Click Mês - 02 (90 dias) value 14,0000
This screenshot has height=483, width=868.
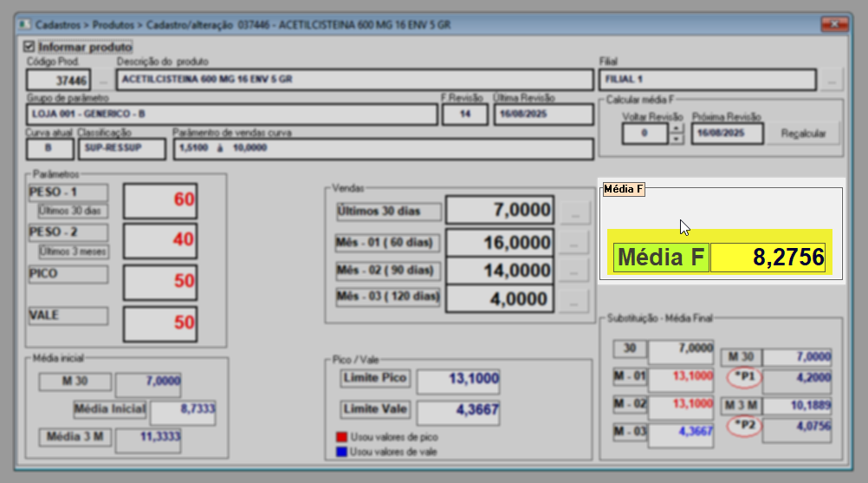pyautogui.click(x=499, y=271)
